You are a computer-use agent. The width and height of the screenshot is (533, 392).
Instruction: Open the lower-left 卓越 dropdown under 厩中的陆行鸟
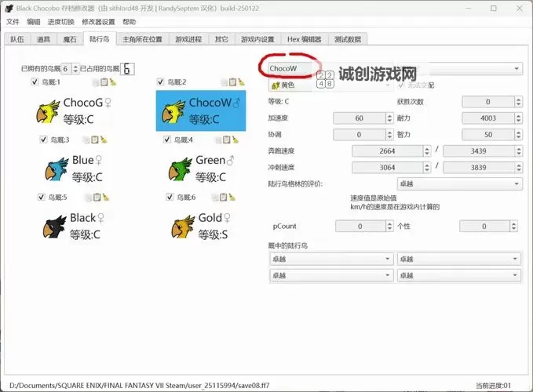[331, 275]
